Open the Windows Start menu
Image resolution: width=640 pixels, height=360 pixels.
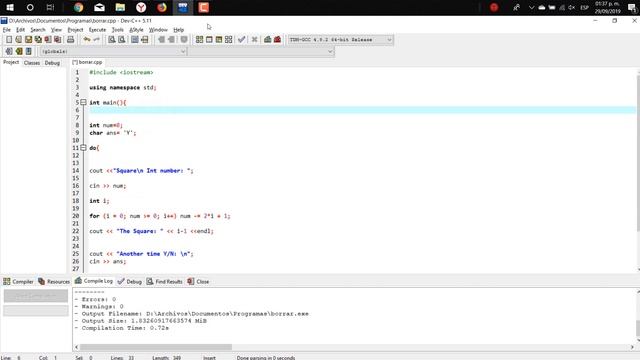coord(10,7)
